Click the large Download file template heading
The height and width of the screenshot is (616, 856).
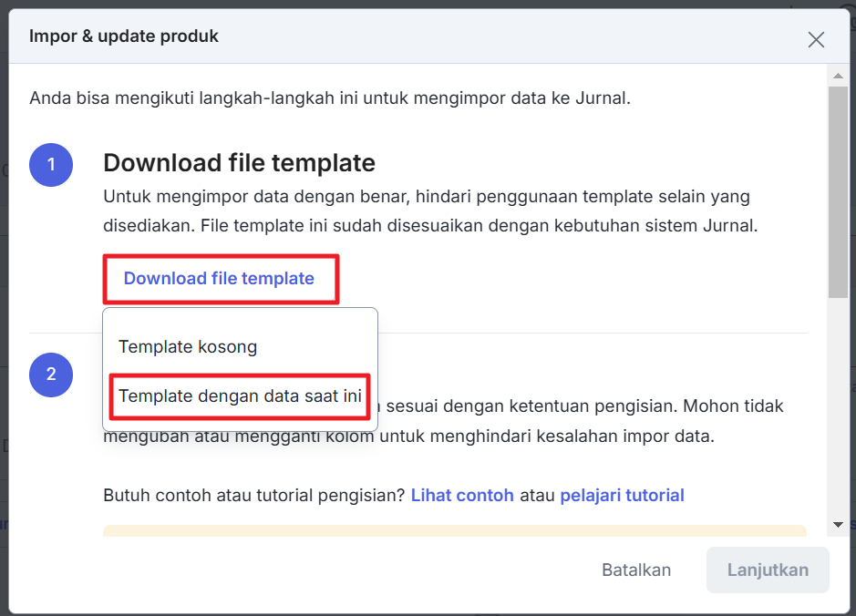click(239, 162)
